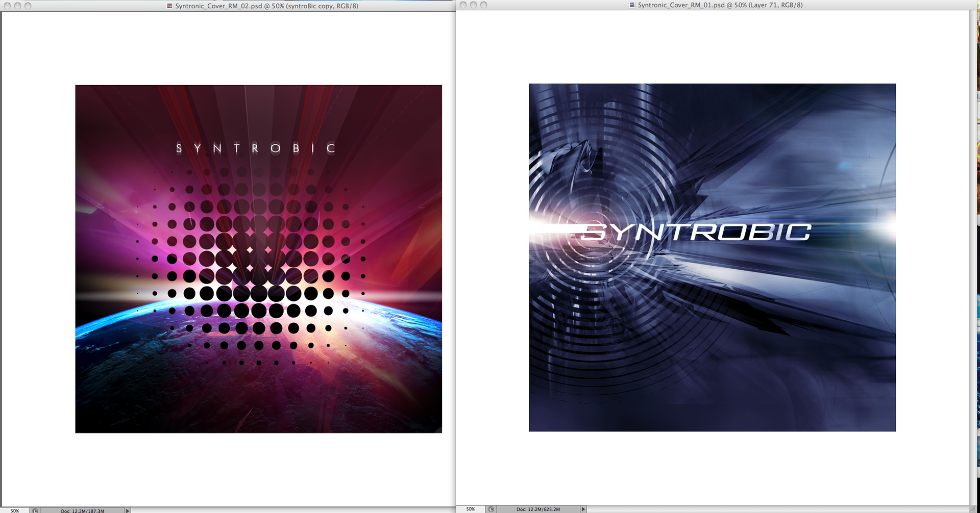Click Doc: 12.2M/187.3M status text
Screen dimensions: 980x513
point(82,510)
